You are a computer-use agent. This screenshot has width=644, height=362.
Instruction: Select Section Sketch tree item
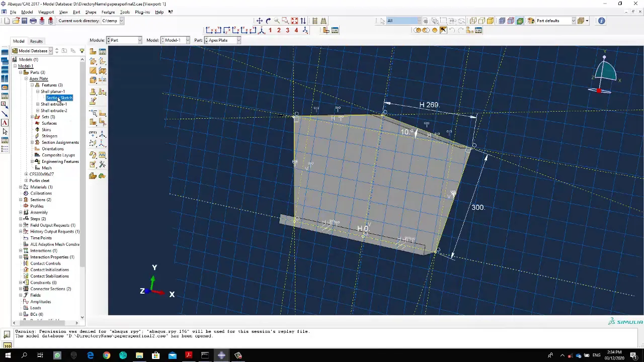click(x=59, y=98)
